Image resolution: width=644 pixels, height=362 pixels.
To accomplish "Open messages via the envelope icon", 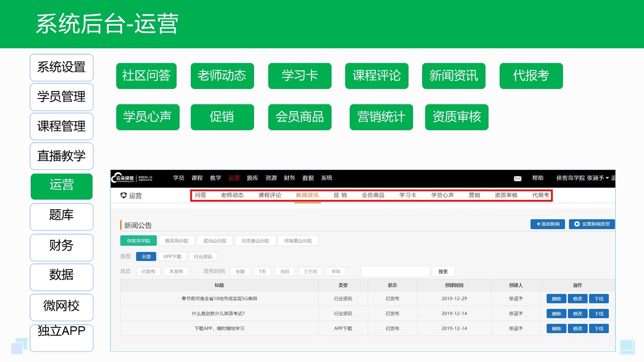I will [x=518, y=178].
